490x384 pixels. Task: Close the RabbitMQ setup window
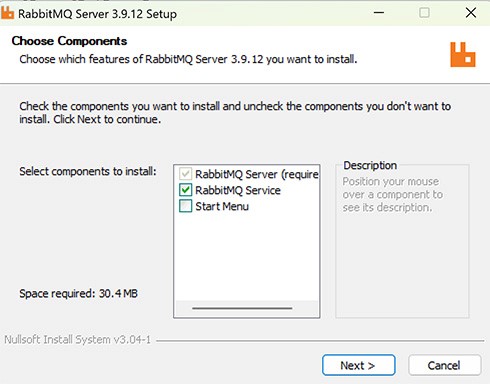click(x=471, y=13)
